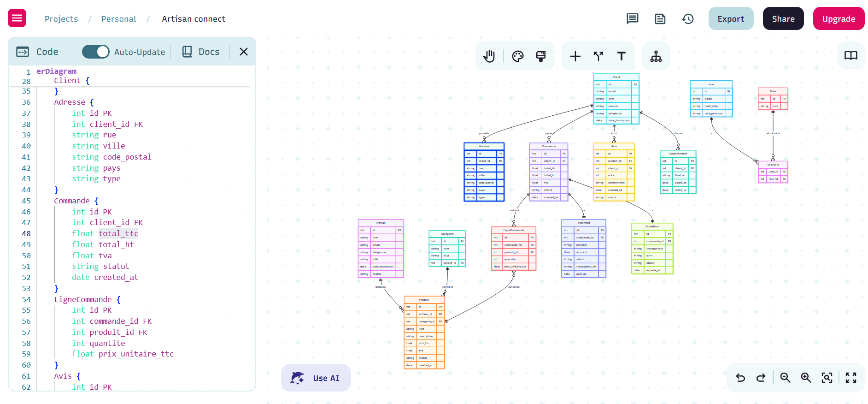Click the 'int quantite' code line
868x404 pixels.
99,343
